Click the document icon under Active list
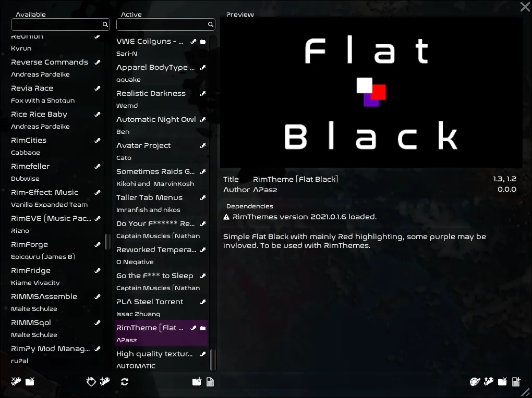The width and height of the screenshot is (532, 398). (x=210, y=382)
